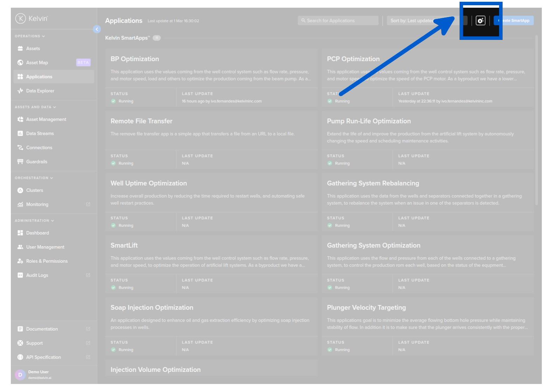
Task: Click the Guardrails icon in sidebar
Action: tap(20, 162)
